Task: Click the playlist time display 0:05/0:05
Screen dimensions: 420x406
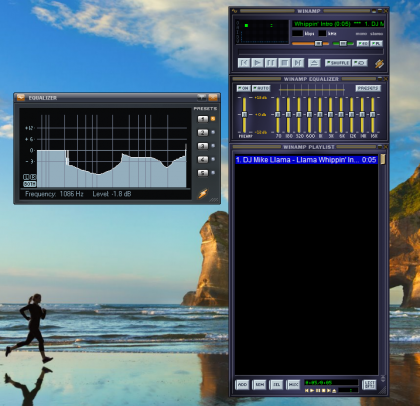Action: click(331, 383)
